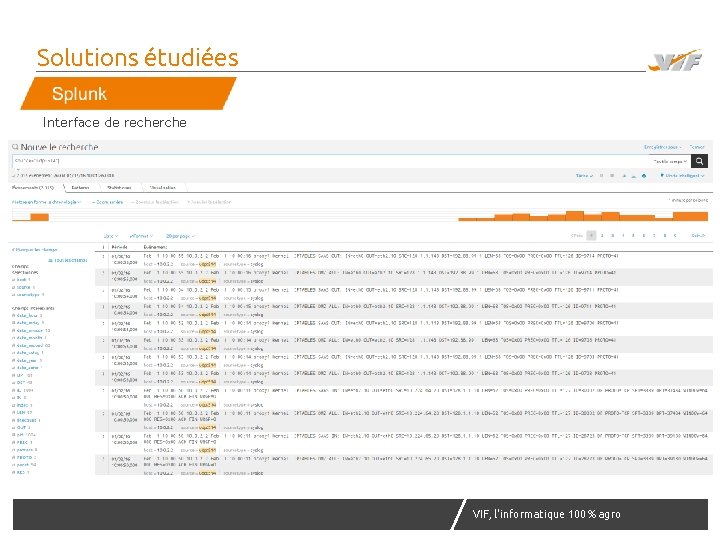The image size is (720, 540).
Task: Click Zoom sur la sélection
Action: coord(155,202)
